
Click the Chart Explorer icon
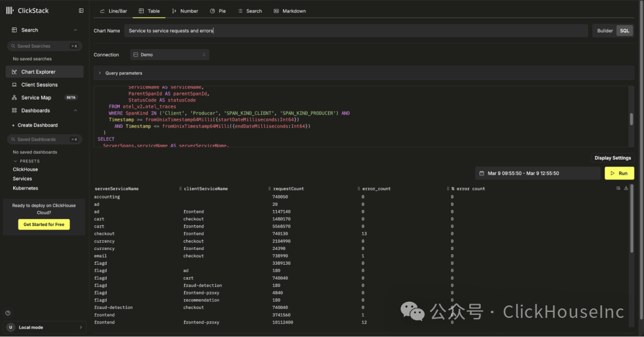click(x=14, y=72)
